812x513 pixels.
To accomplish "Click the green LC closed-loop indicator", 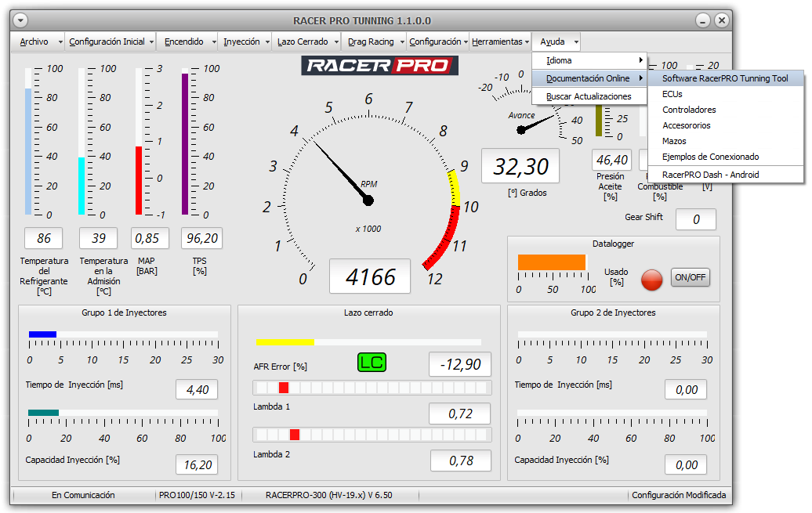I will [372, 363].
